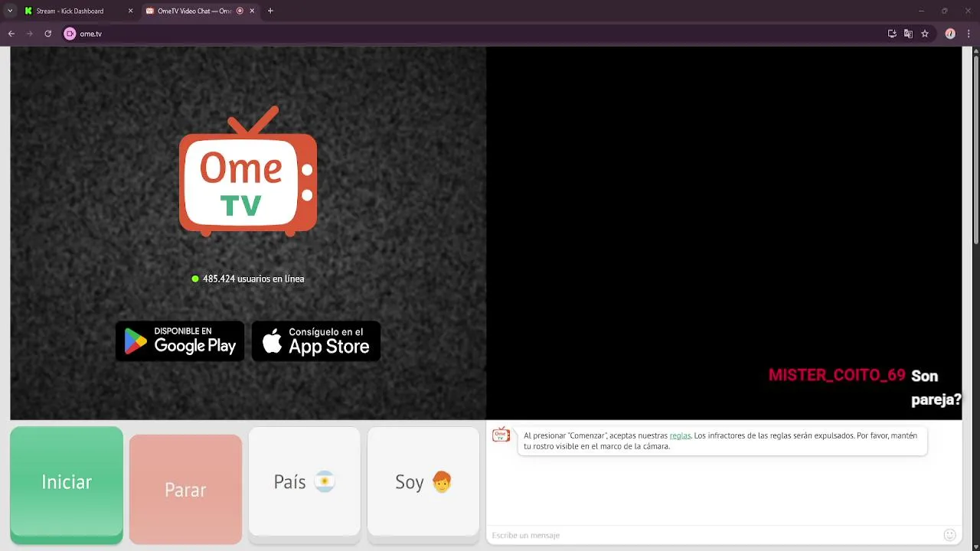
Task: Click the MISTER_COITO_69 username overlay
Action: [837, 376]
